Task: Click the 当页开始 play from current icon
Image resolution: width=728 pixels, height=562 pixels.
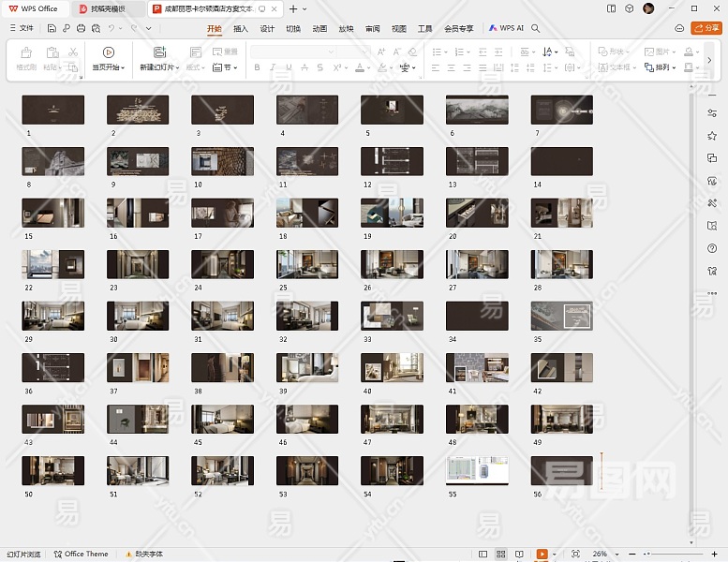Action: point(109,52)
